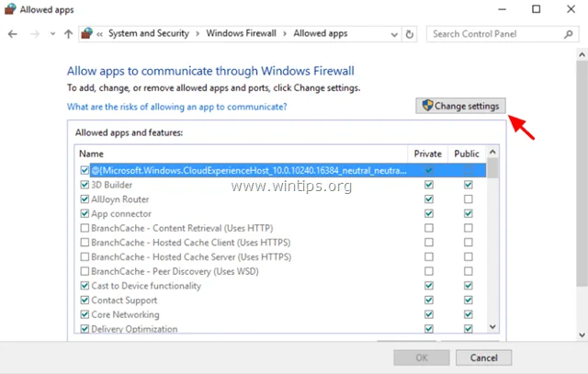Select the AllJoyn Router row name
The image size is (588, 374).
tap(120, 199)
